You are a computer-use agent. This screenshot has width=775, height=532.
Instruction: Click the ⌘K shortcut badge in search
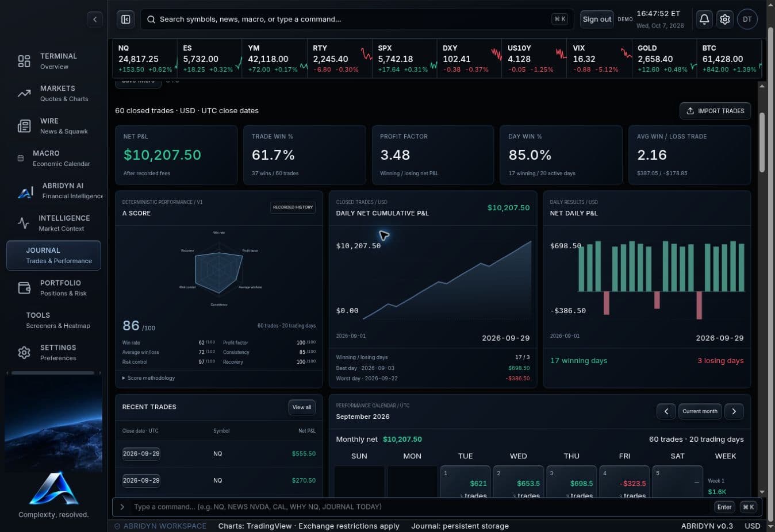(x=559, y=20)
